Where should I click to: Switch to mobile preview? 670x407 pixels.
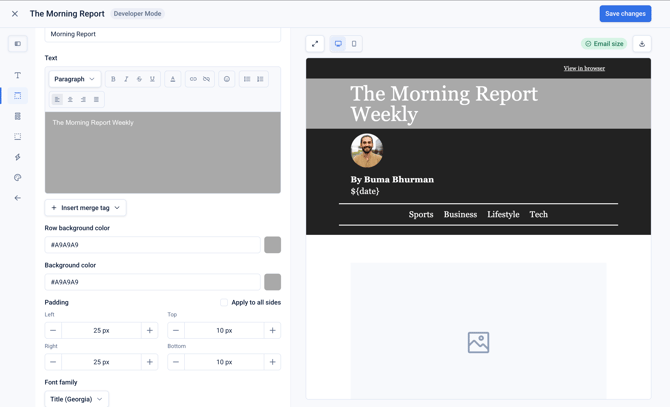tap(354, 44)
